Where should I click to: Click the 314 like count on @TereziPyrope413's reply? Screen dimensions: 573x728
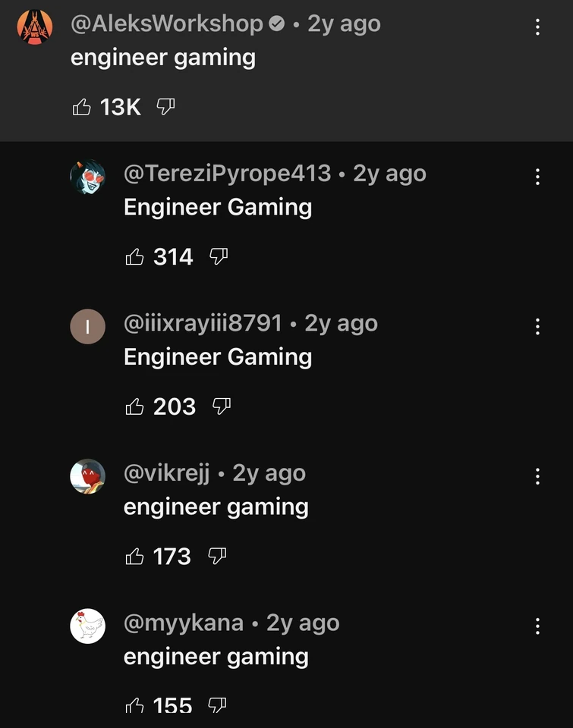[x=173, y=256]
